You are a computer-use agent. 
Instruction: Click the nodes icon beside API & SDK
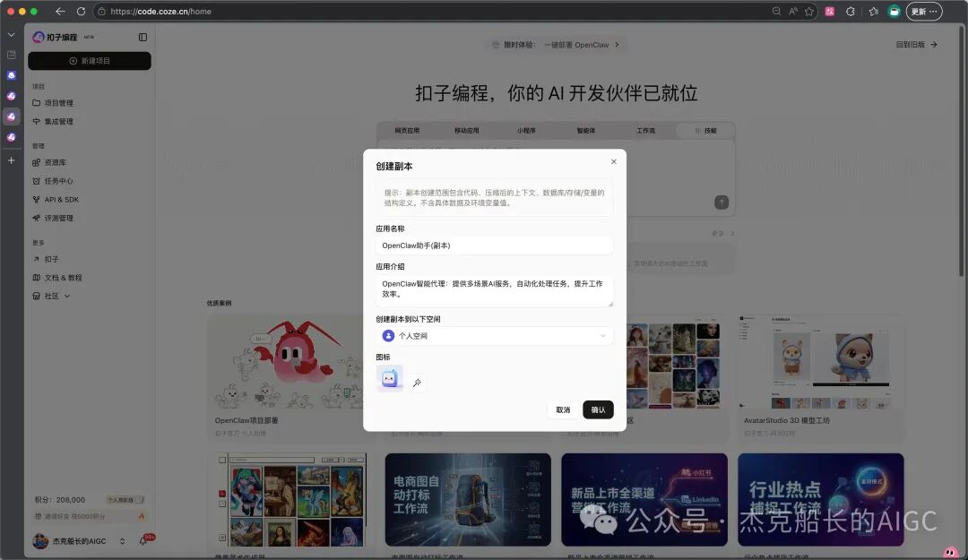37,200
